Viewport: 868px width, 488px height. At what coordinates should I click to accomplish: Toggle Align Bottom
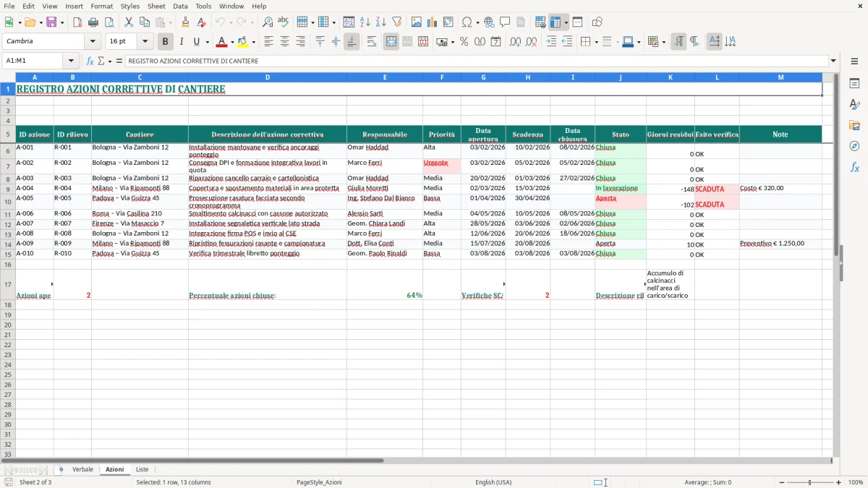tap(352, 42)
